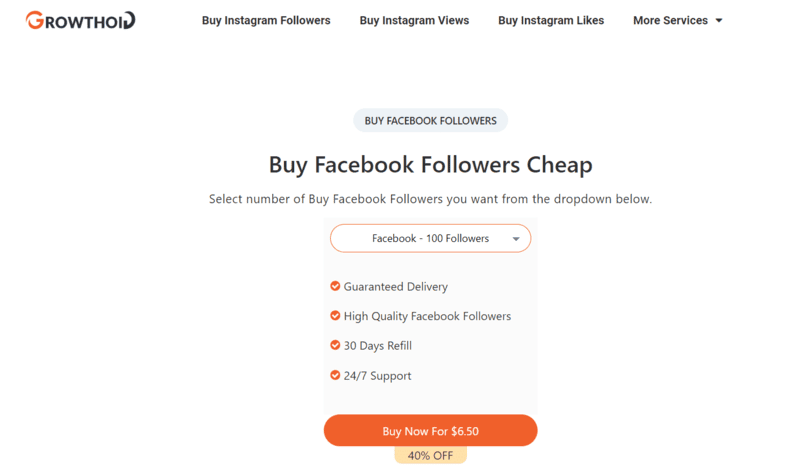Screen dimensions: 800x470
Task: Click the Buy Facebook Followers Cheap heading
Action: coord(430,164)
